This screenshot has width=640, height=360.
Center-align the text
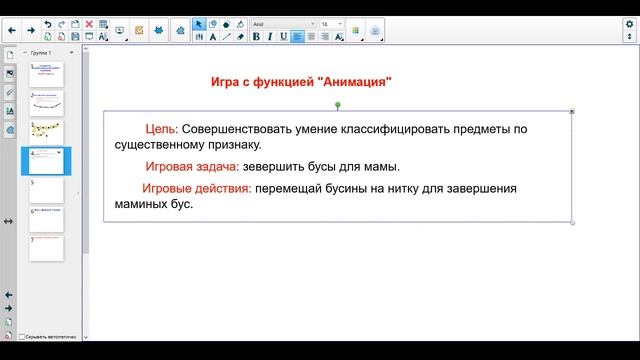311,37
